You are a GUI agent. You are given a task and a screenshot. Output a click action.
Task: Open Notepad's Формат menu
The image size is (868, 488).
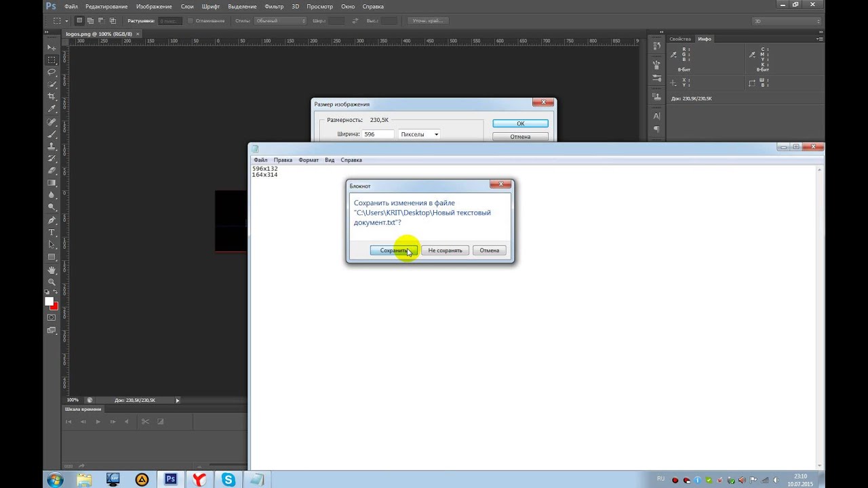click(x=309, y=160)
